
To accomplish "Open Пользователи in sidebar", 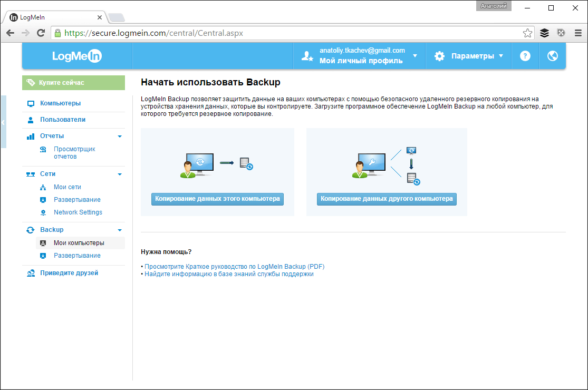I will tap(63, 120).
